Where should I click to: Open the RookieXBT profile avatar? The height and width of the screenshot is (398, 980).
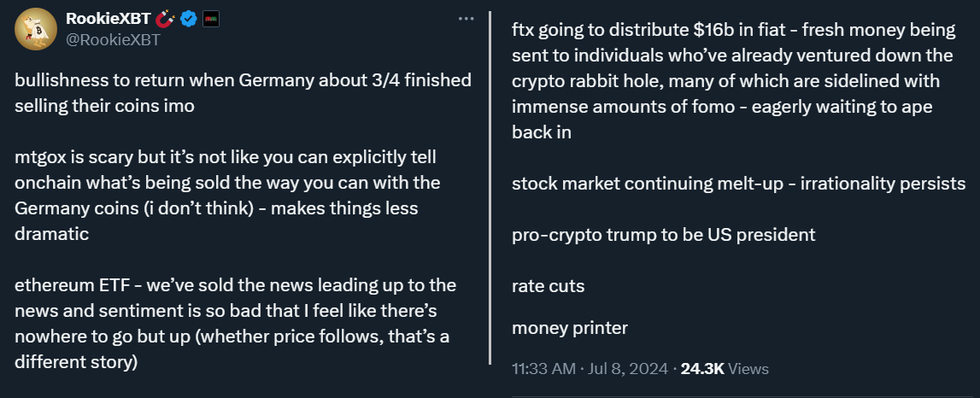(x=36, y=29)
